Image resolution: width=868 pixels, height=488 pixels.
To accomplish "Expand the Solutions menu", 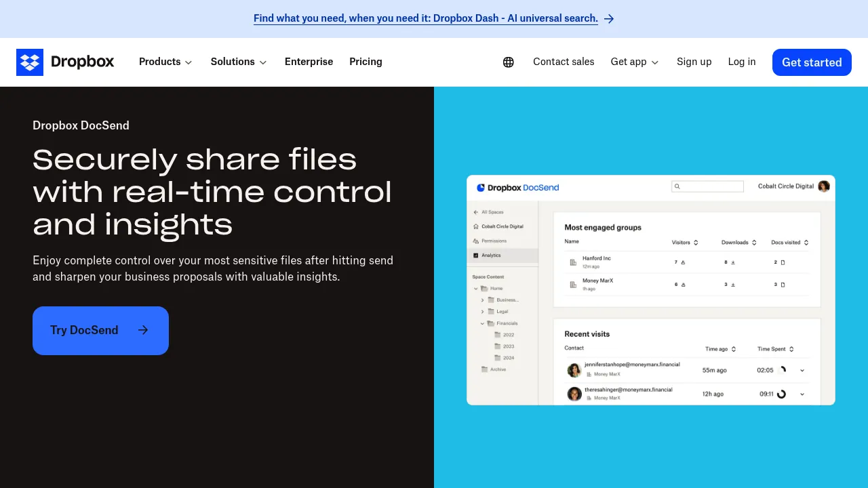I will (x=239, y=62).
